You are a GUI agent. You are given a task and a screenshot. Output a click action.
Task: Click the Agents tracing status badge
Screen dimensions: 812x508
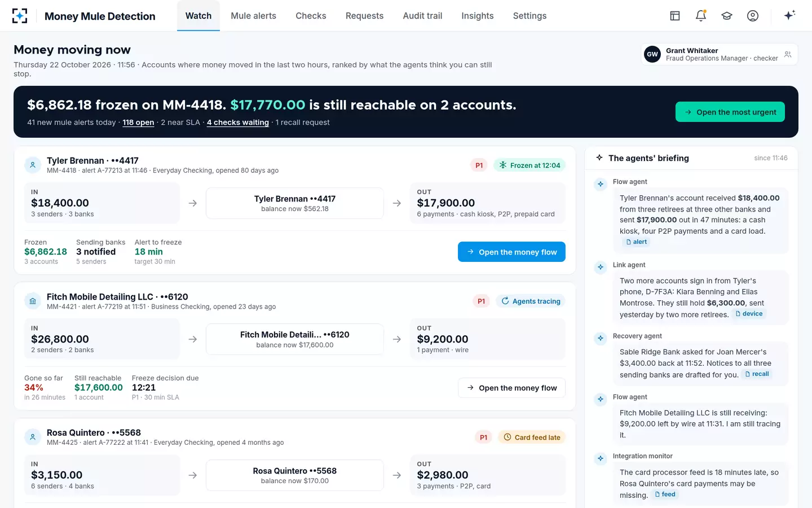tap(531, 301)
